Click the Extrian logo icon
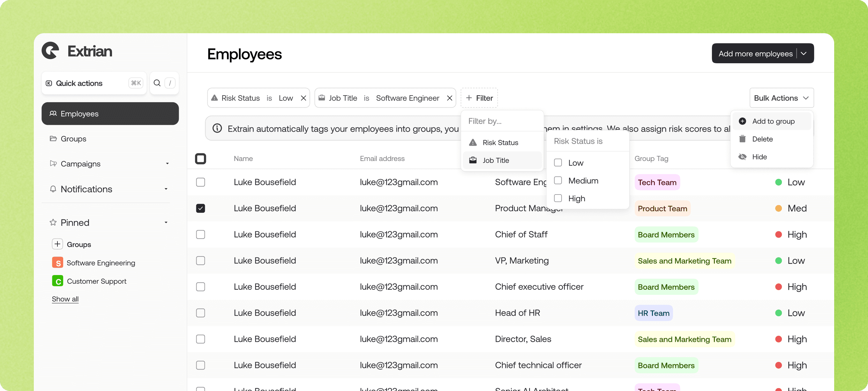 pos(50,51)
